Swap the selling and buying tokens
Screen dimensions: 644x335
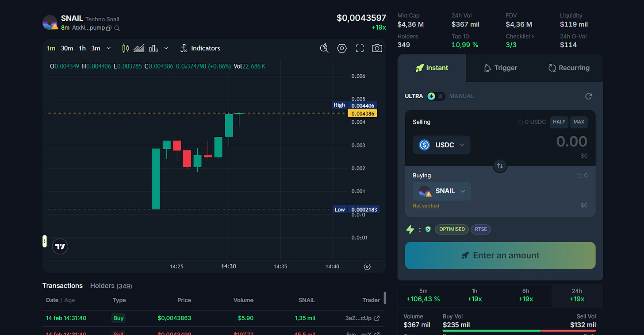[x=500, y=166]
